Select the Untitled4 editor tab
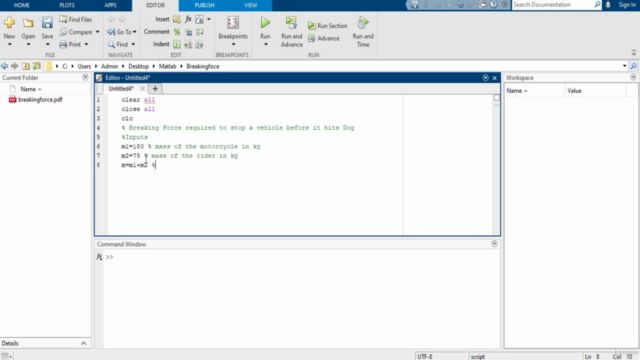This screenshot has width=640, height=360. pos(121,89)
